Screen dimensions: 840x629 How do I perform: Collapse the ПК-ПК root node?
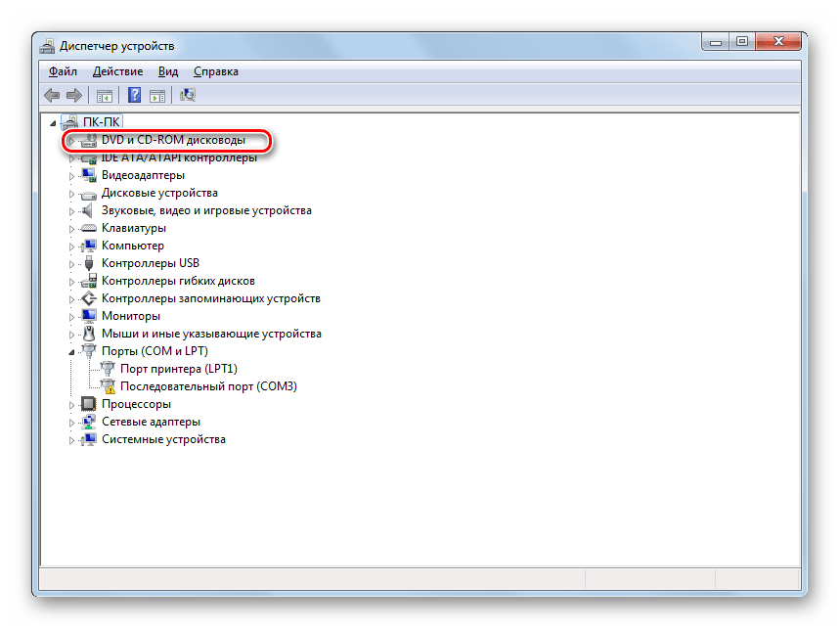[53, 123]
